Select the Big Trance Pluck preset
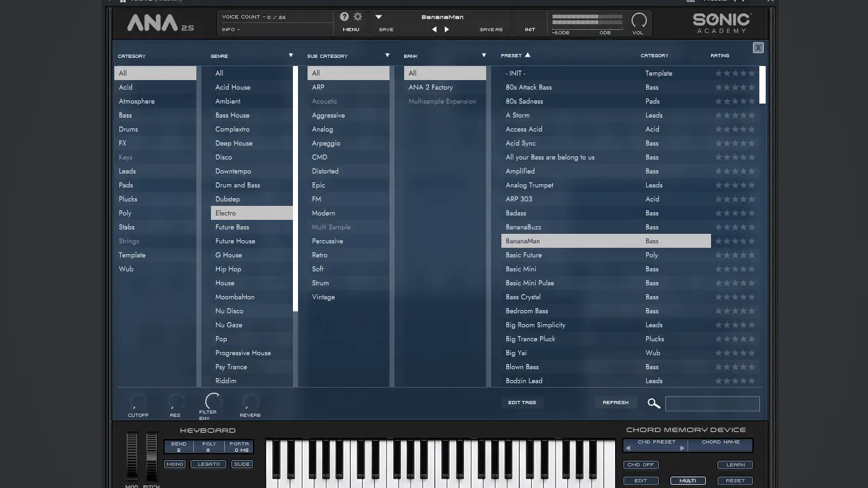The width and height of the screenshot is (868, 488). 606,339
